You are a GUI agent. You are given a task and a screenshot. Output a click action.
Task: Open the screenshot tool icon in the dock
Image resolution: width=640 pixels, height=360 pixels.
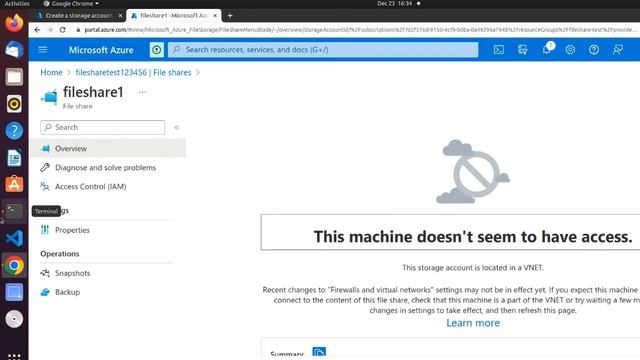pos(14,292)
